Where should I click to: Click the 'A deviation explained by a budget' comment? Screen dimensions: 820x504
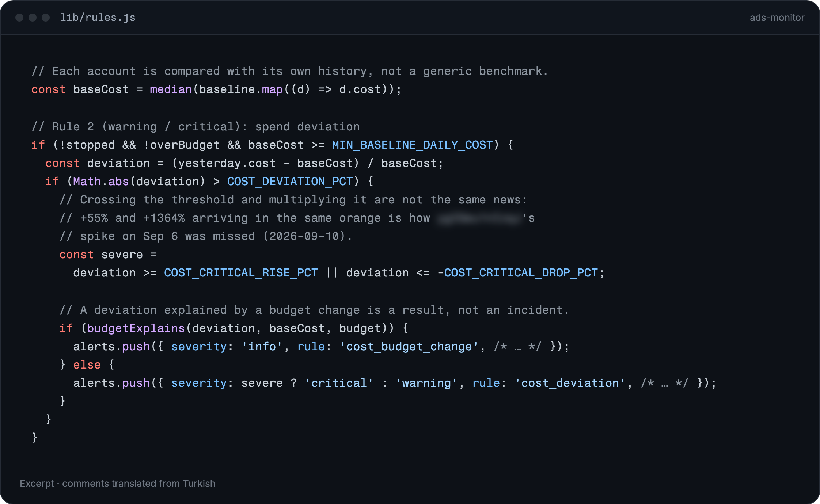point(314,310)
